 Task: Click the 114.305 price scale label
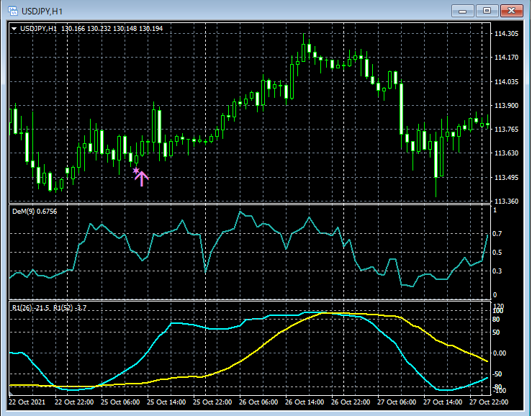(507, 34)
